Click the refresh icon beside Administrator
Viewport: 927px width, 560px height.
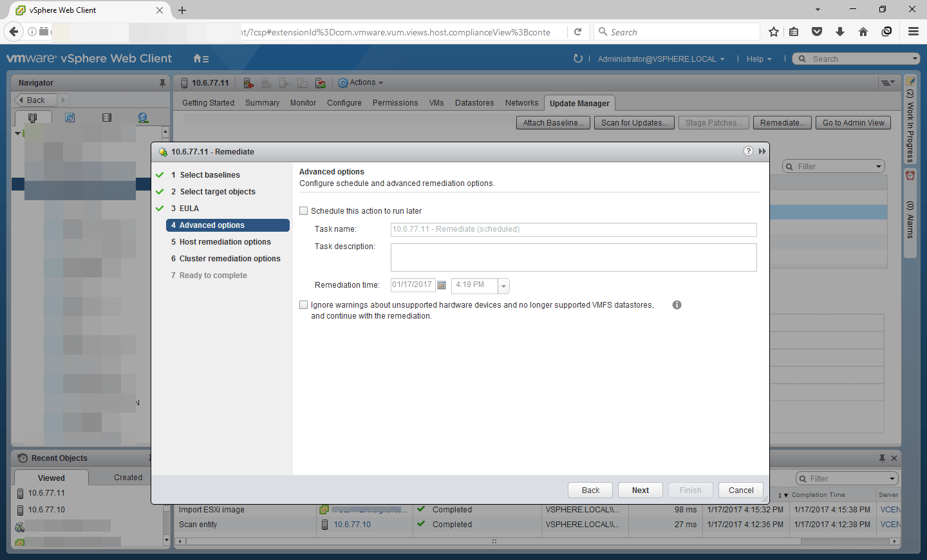577,59
